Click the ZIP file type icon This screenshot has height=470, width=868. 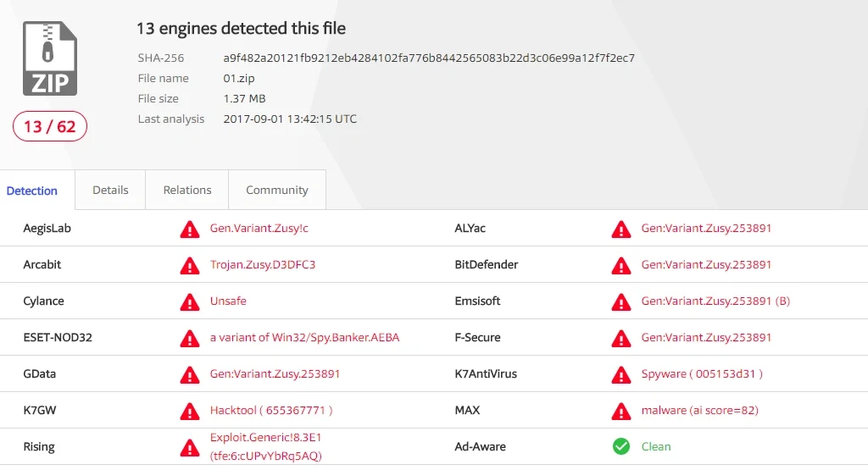coord(50,58)
